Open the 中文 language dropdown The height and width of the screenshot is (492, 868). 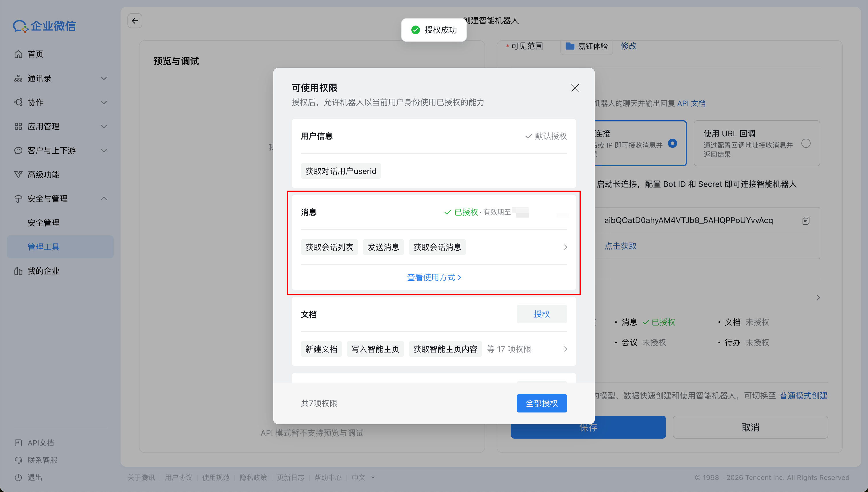(363, 477)
